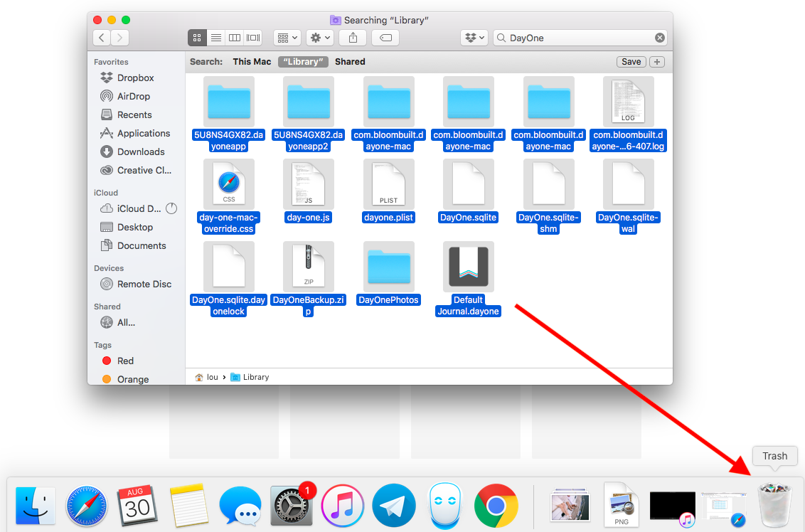Open Downloads in the sidebar
Screen dimensions: 805x532
coord(132,152)
